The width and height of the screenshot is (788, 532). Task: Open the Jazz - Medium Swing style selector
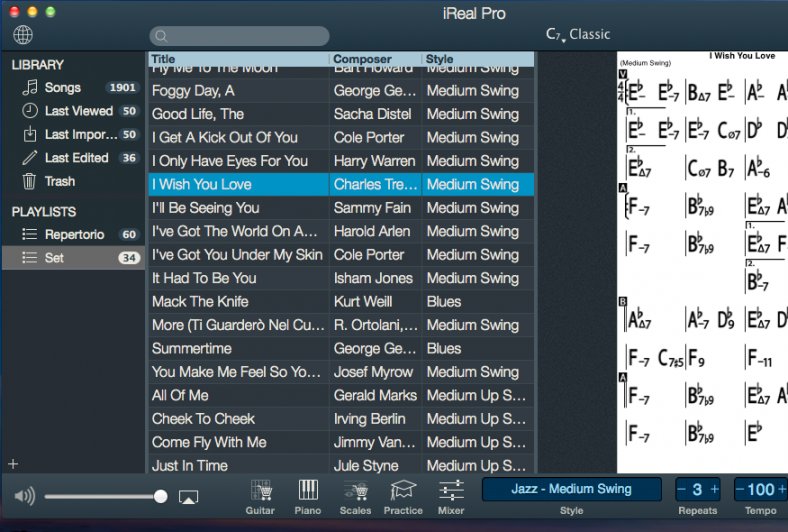pyautogui.click(x=571, y=489)
